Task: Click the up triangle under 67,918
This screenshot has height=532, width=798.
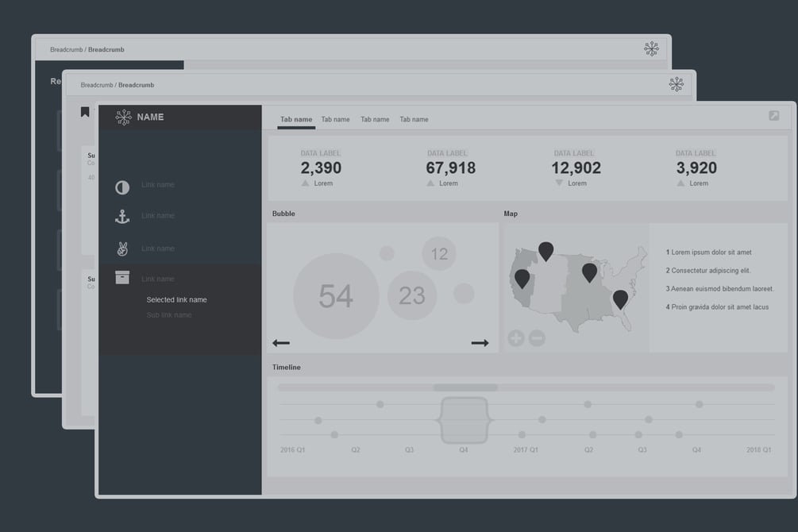Action: [430, 183]
